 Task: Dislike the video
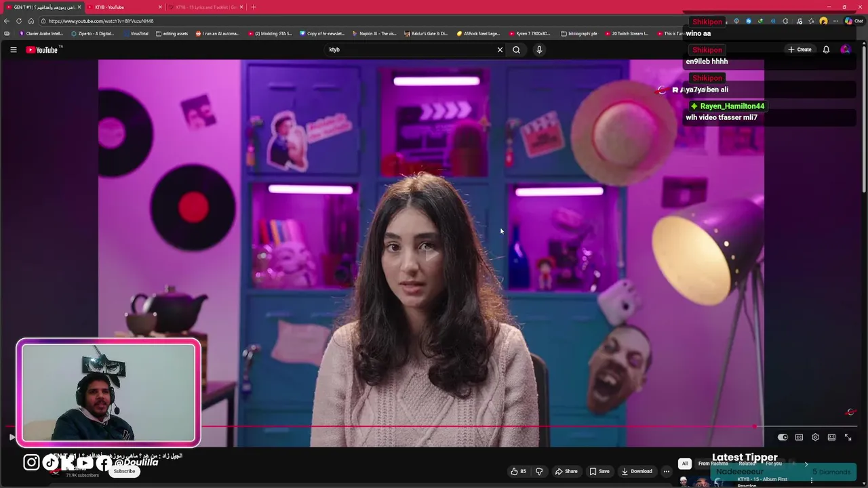[539, 471]
